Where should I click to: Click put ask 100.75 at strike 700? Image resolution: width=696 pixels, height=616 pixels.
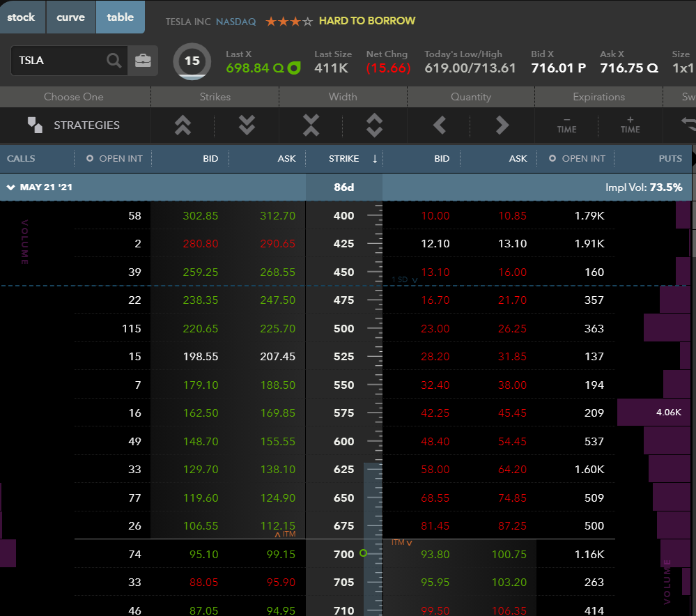click(509, 554)
